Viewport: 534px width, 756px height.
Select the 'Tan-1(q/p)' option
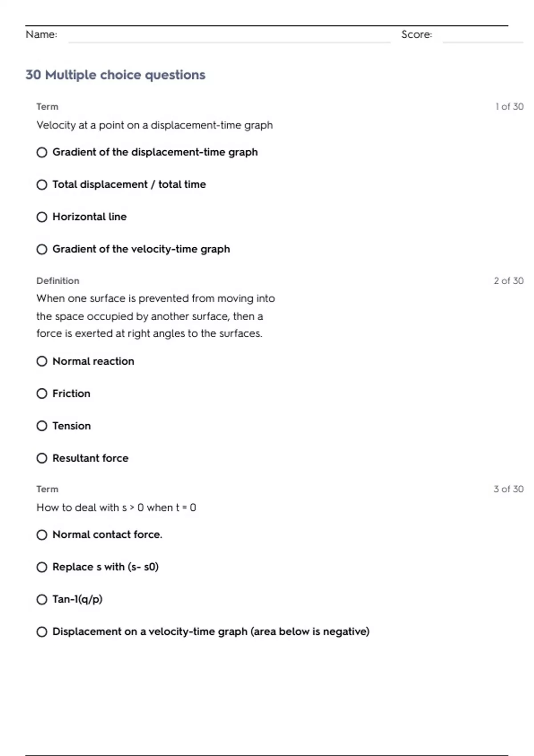coord(42,599)
